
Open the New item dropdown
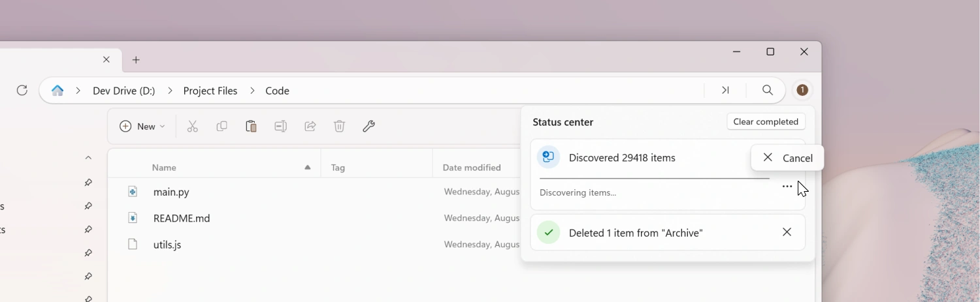point(142,127)
